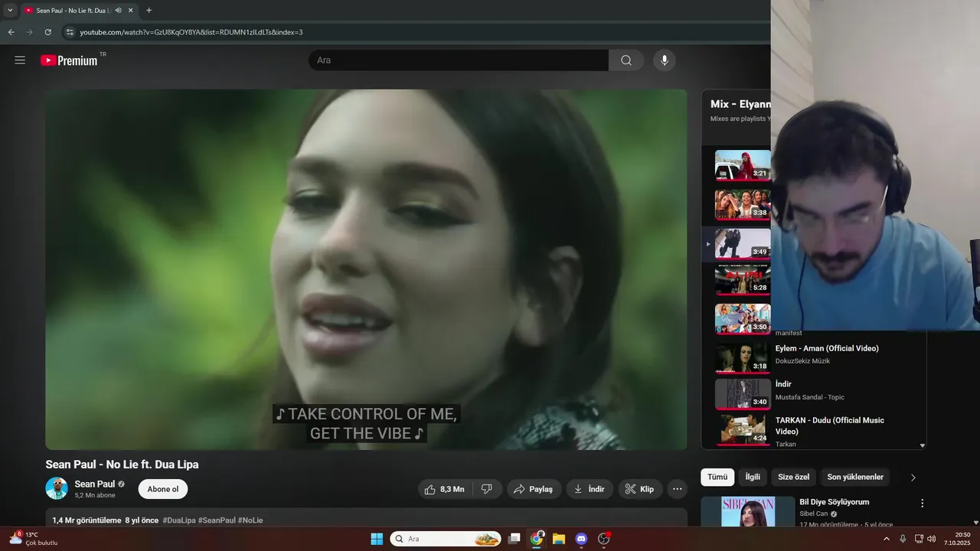Open the #SeanPaul hashtag
Screen dimensions: 980x551
[x=217, y=520]
